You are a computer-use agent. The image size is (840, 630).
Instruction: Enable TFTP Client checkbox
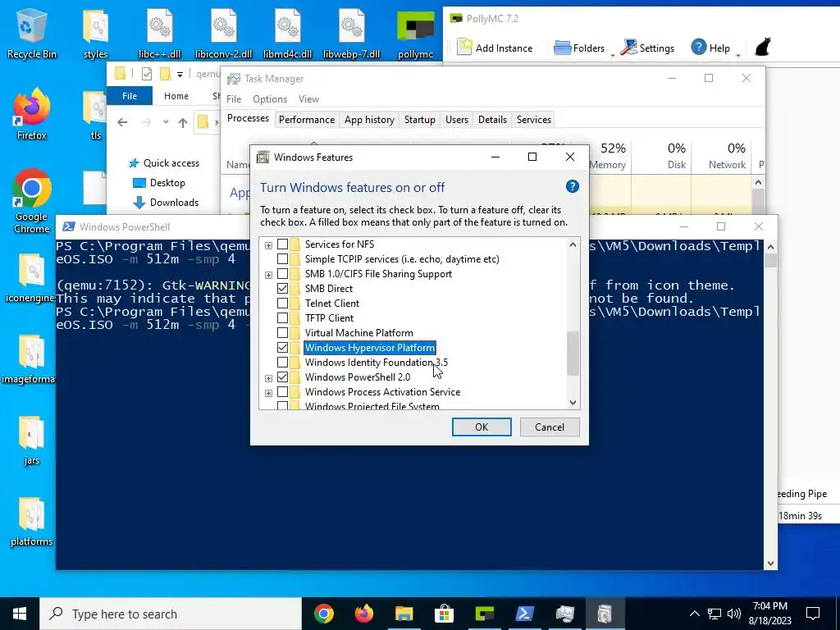[x=282, y=317]
